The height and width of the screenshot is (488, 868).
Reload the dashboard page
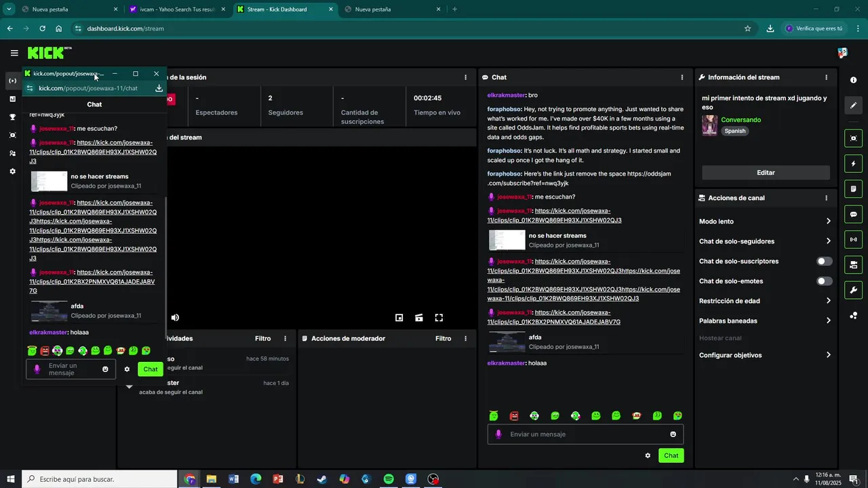(42, 28)
